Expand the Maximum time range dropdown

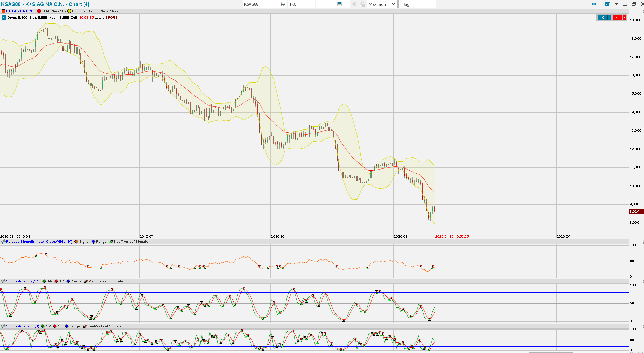pyautogui.click(x=382, y=4)
